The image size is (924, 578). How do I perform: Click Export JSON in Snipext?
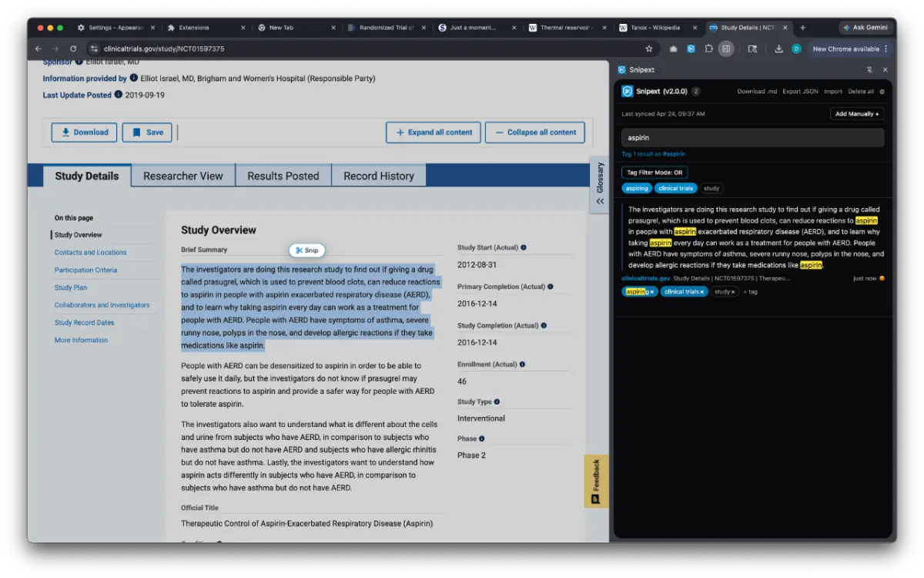point(800,92)
